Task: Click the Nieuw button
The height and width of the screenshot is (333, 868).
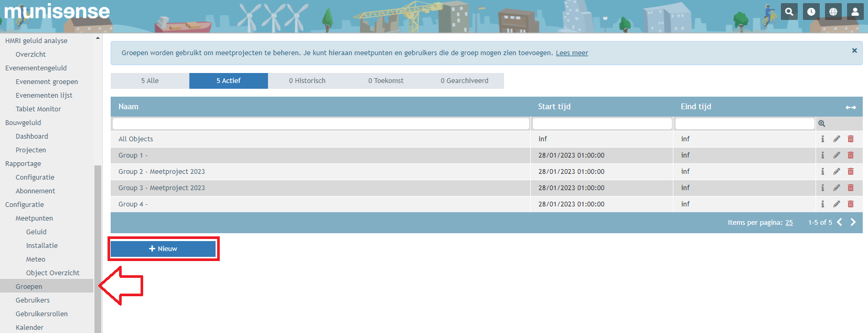Action: pos(163,249)
